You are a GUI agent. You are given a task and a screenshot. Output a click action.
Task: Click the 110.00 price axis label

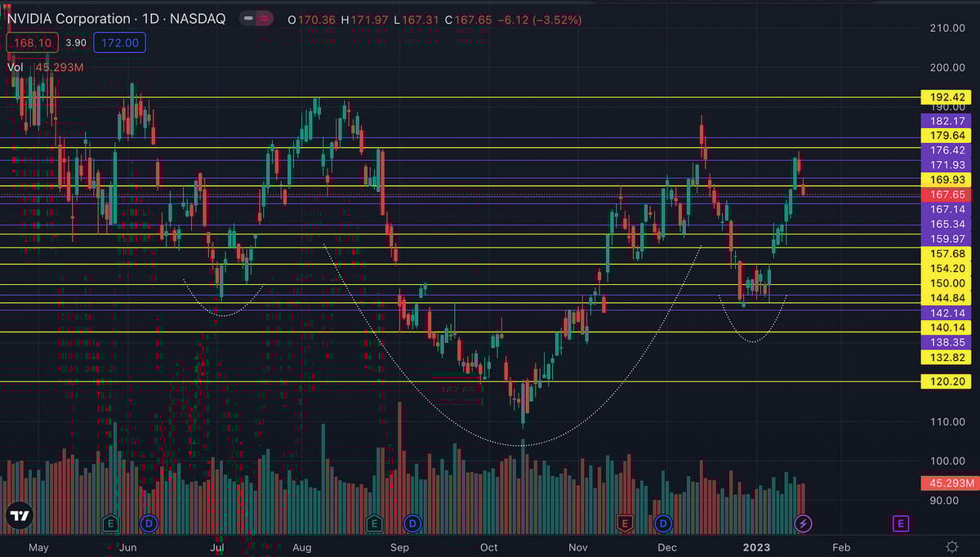pos(949,421)
